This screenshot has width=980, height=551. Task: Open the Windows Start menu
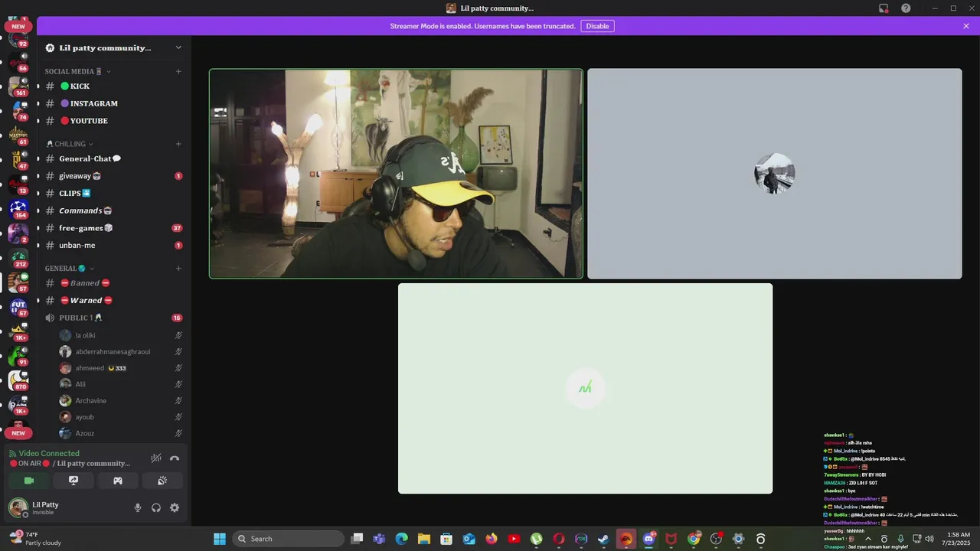[220, 539]
